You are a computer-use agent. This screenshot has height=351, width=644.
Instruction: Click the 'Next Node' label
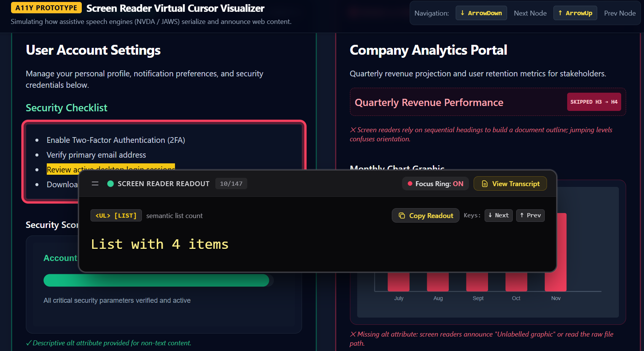click(530, 13)
